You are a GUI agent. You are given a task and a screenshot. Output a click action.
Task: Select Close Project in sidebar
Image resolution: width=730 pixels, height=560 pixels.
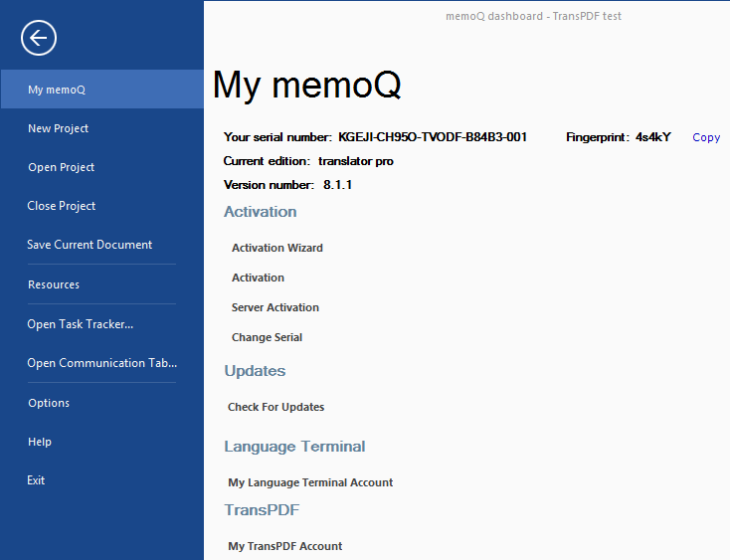click(x=61, y=206)
